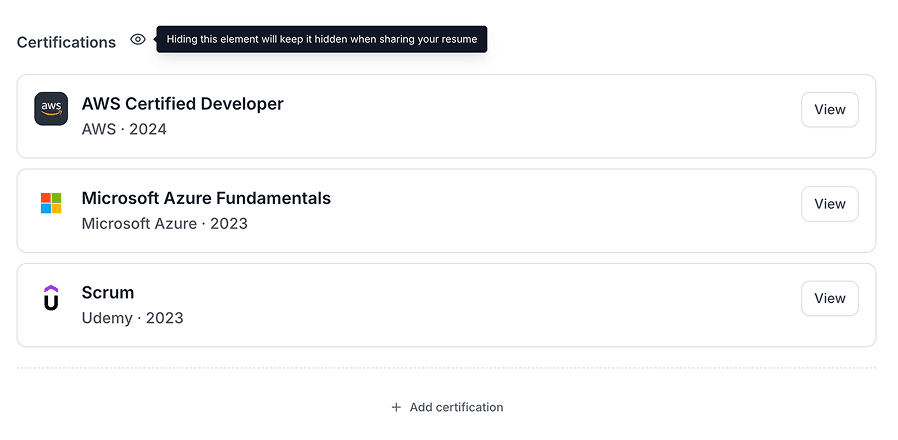Click the "Microsoft Azure · 2023" subtitle
The width and height of the screenshot is (898, 440).
[165, 223]
